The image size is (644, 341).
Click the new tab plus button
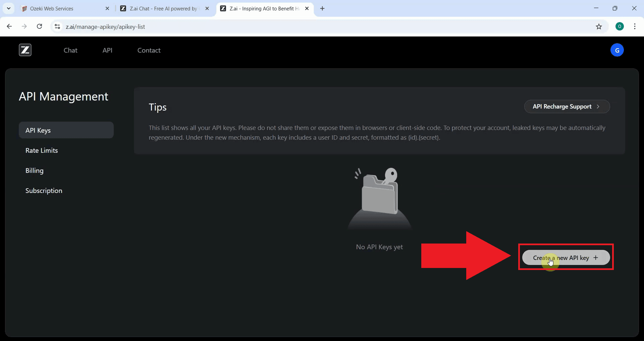tap(322, 8)
